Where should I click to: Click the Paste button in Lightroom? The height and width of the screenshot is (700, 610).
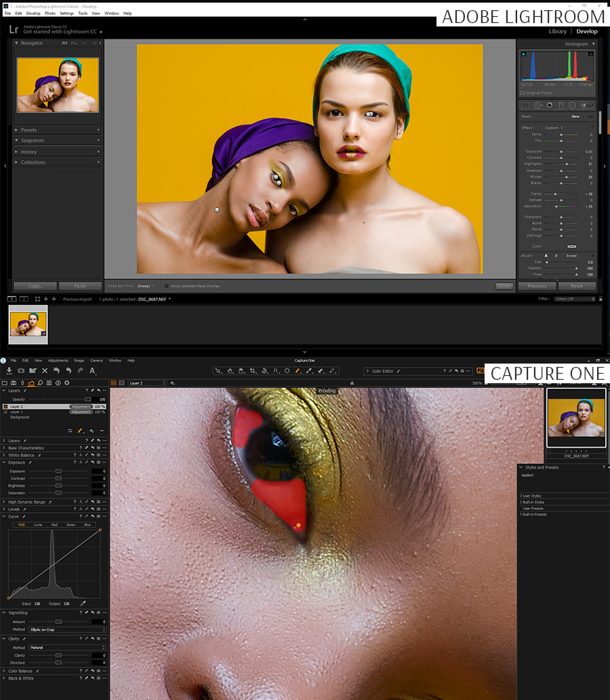(81, 286)
